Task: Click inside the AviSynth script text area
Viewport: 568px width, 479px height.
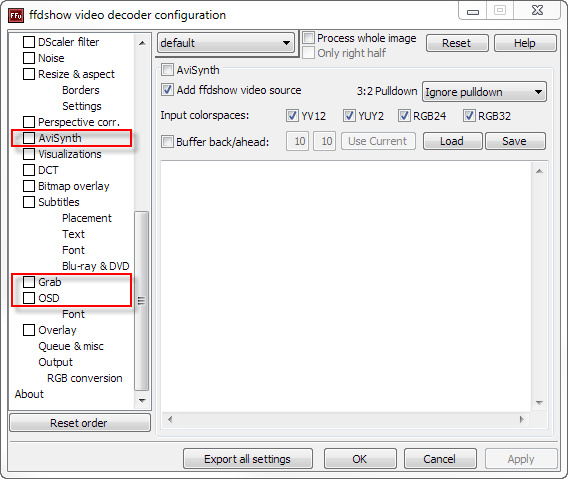Action: click(346, 286)
